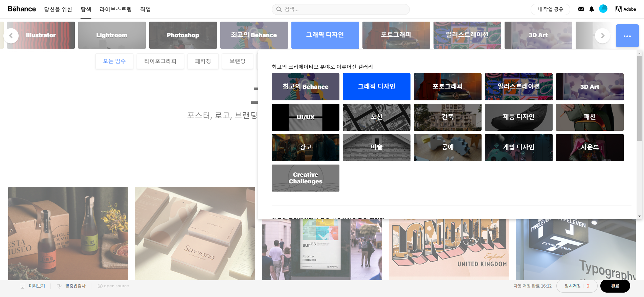Viewport: 644px width, 297px height.
Task: Toggle the three-dots more galleries button
Action: tap(627, 36)
